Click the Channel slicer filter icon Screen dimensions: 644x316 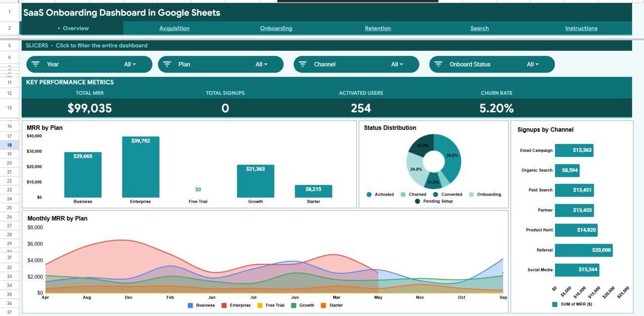302,64
